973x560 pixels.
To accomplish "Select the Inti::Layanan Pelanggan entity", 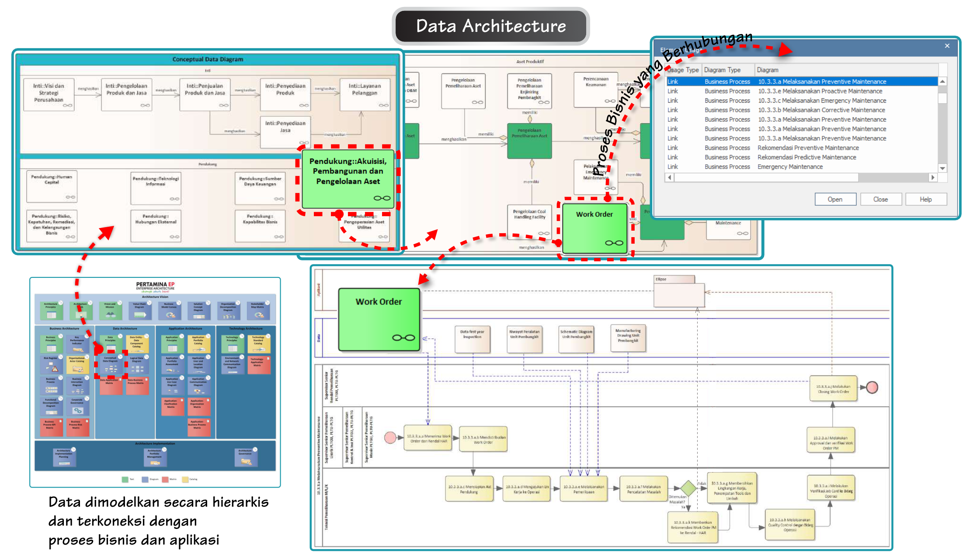I will pos(365,94).
